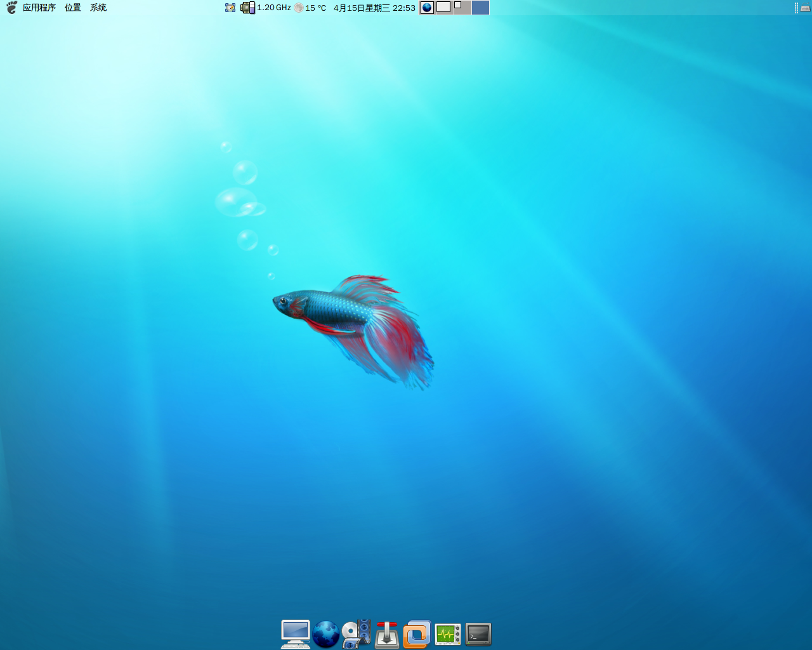Click the notification area drag handle
The image size is (812, 650).
pyautogui.click(x=796, y=8)
